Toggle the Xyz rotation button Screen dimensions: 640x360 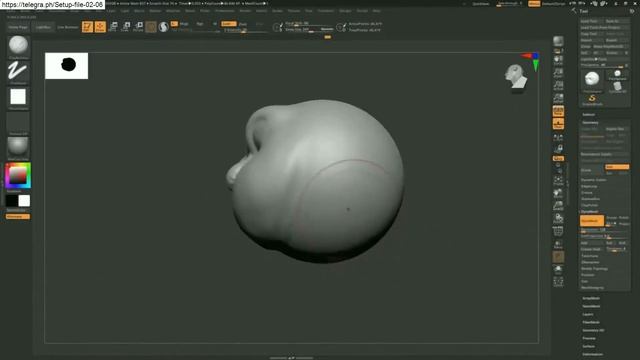point(558,158)
